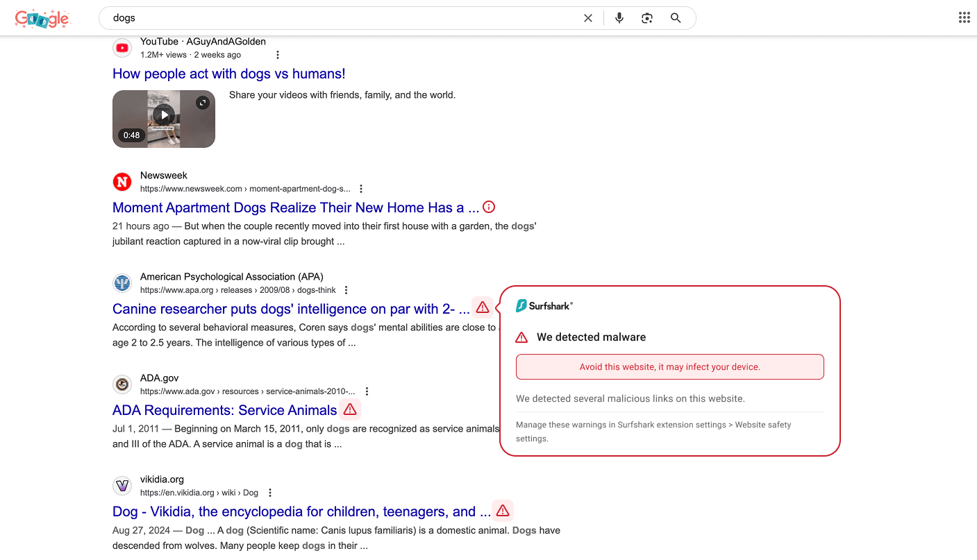The height and width of the screenshot is (560, 977).
Task: Open three-dot menu for the ADA.gov result
Action: tap(367, 391)
